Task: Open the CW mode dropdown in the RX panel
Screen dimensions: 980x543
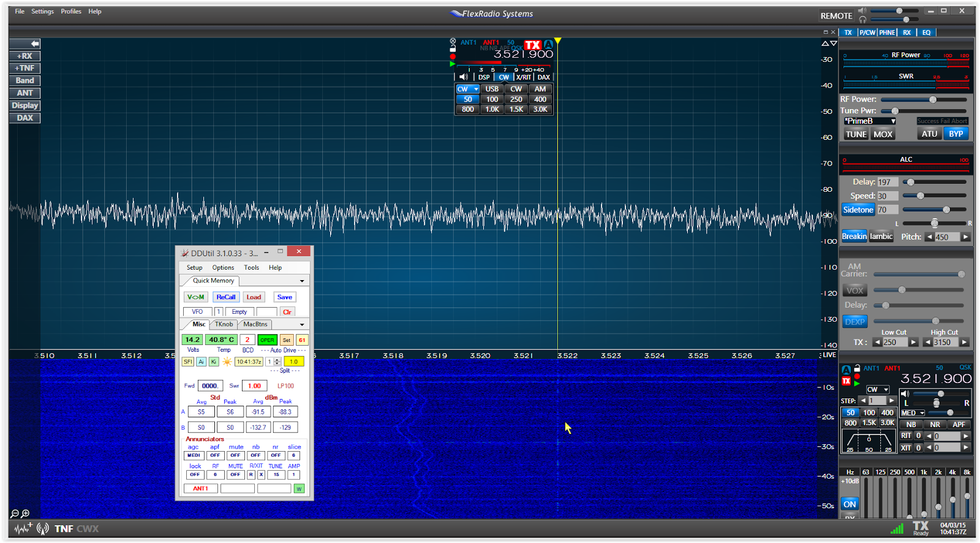Action: click(877, 390)
